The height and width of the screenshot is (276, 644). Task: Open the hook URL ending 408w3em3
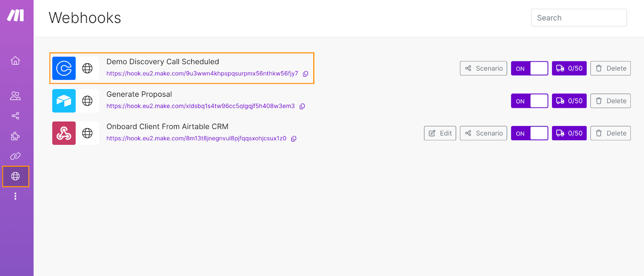coord(200,106)
